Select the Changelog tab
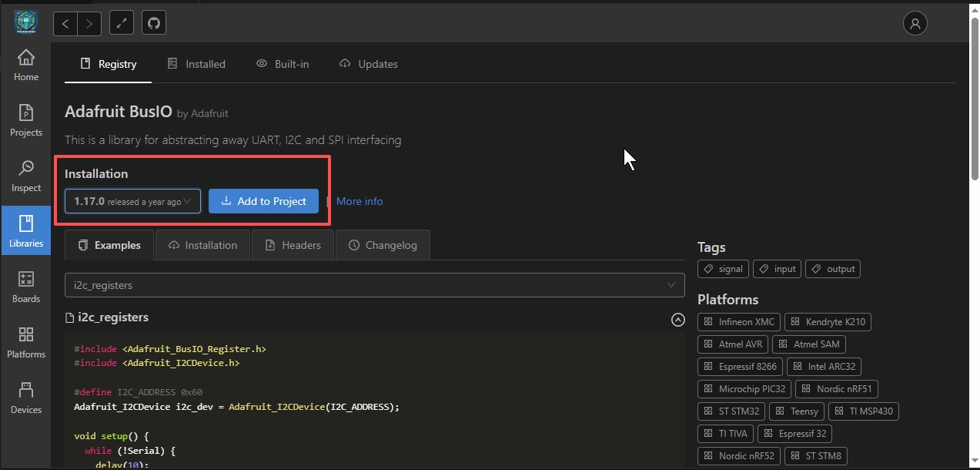Image resolution: width=980 pixels, height=470 pixels. click(x=383, y=245)
